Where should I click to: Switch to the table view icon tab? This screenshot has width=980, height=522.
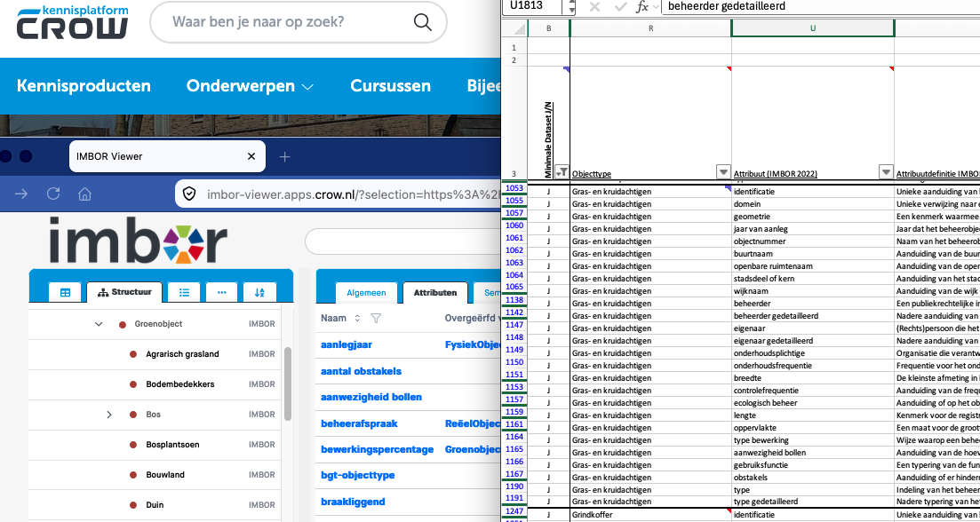click(65, 292)
